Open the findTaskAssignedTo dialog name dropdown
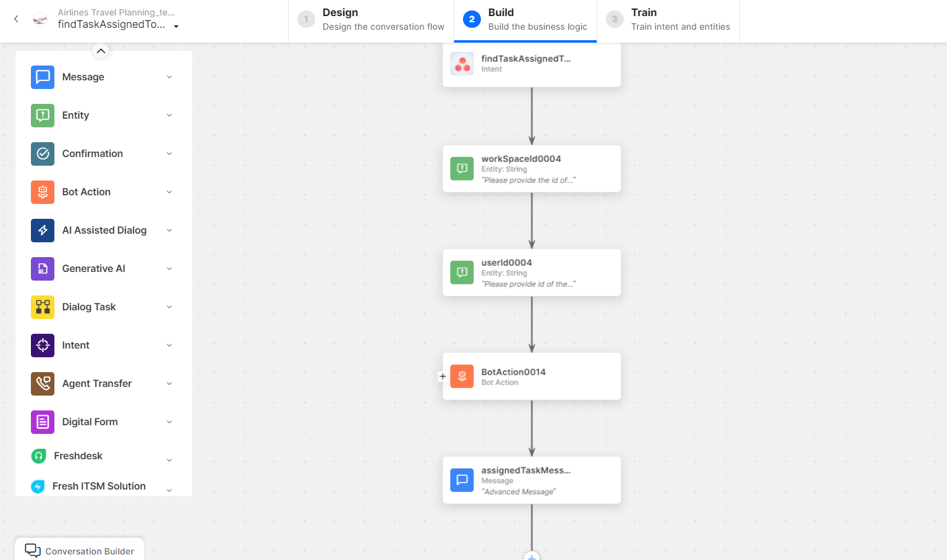Viewport: 947px width, 560px height. click(x=176, y=27)
